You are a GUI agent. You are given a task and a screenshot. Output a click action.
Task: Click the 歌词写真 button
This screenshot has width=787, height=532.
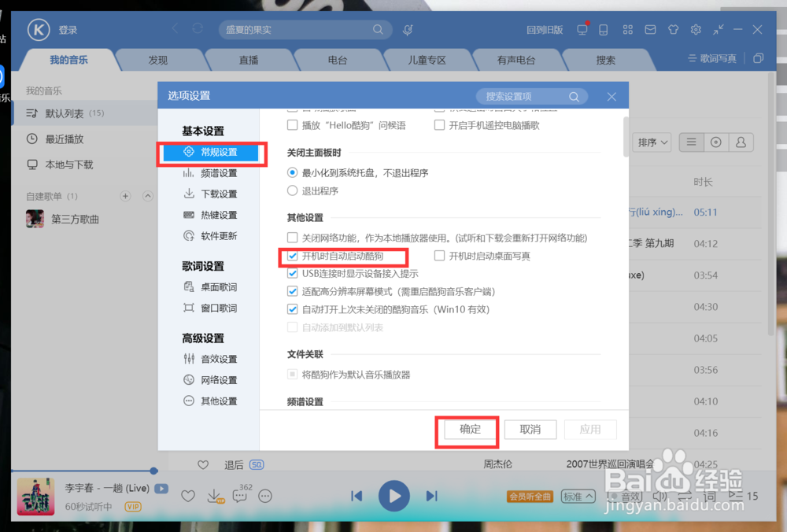point(711,58)
